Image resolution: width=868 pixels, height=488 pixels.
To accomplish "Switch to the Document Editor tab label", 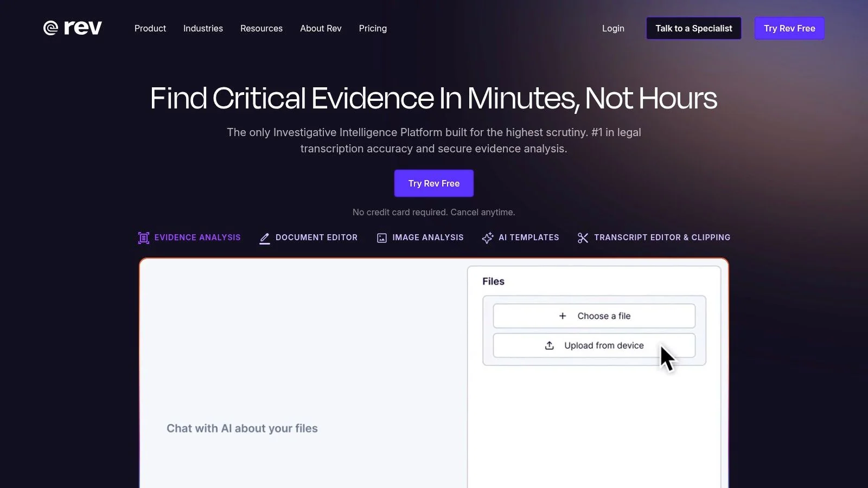I will click(317, 237).
